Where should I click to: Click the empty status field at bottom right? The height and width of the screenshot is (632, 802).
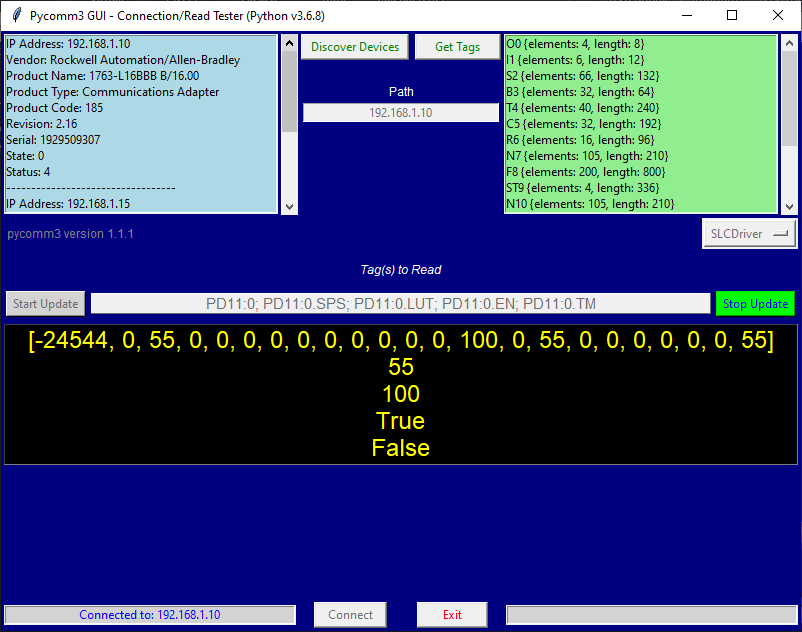point(651,614)
